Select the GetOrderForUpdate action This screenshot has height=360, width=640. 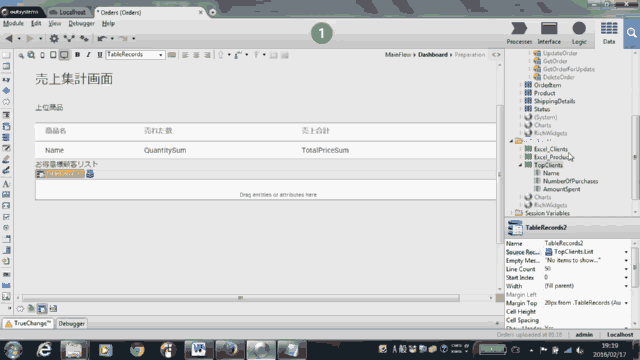coord(569,69)
